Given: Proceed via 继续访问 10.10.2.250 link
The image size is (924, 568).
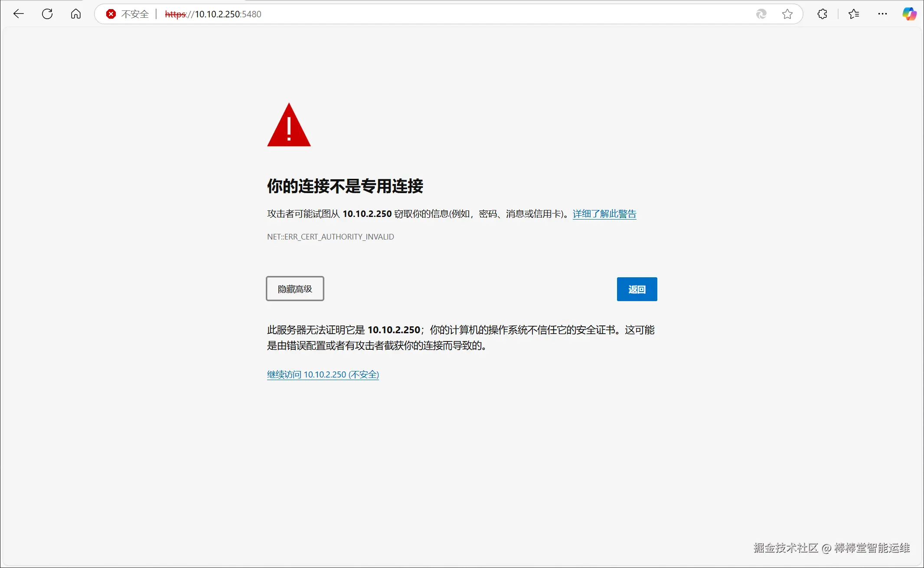Looking at the screenshot, I should point(323,374).
